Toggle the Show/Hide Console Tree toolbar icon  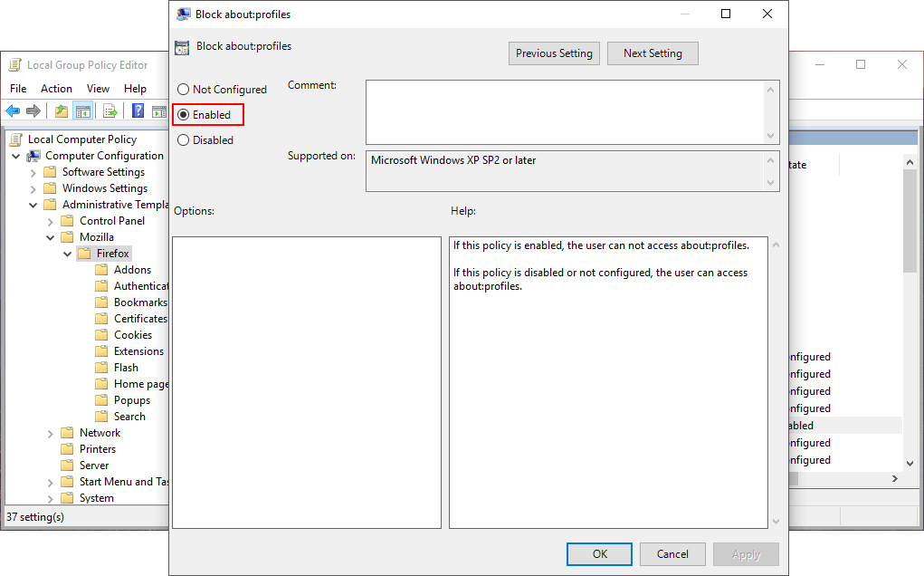[x=83, y=110]
